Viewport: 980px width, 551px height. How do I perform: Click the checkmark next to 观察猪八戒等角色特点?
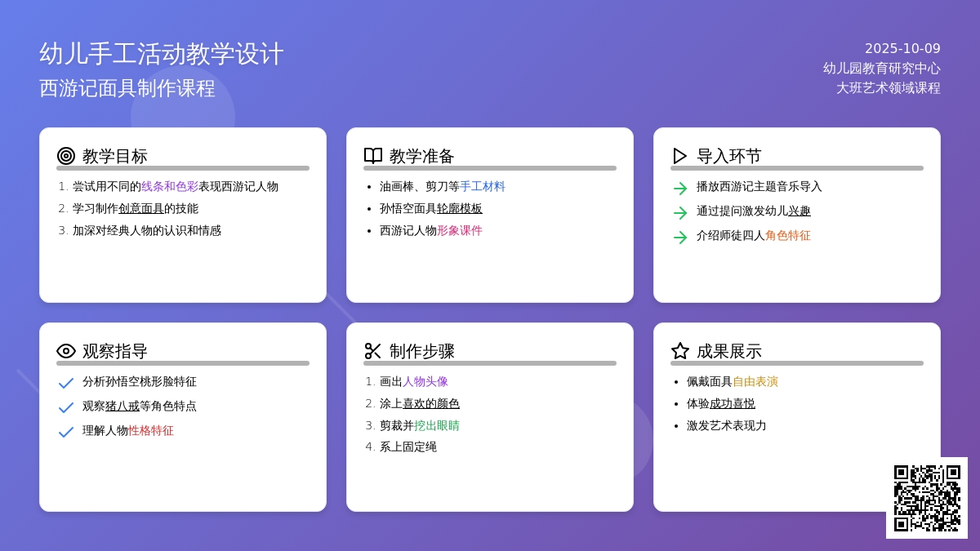tap(66, 408)
